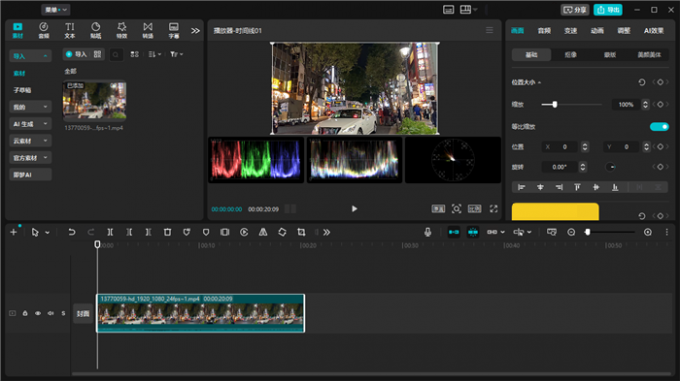Click the microphone record icon
The image size is (680, 381).
(428, 232)
